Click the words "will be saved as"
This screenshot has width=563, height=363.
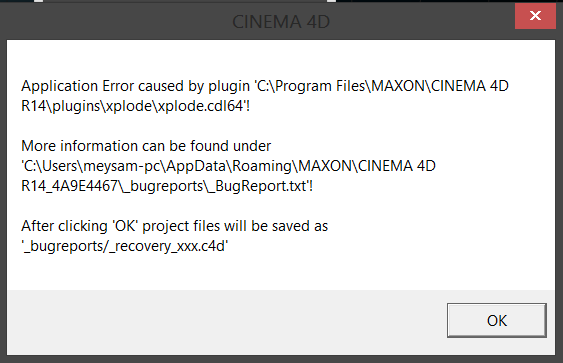pos(276,226)
